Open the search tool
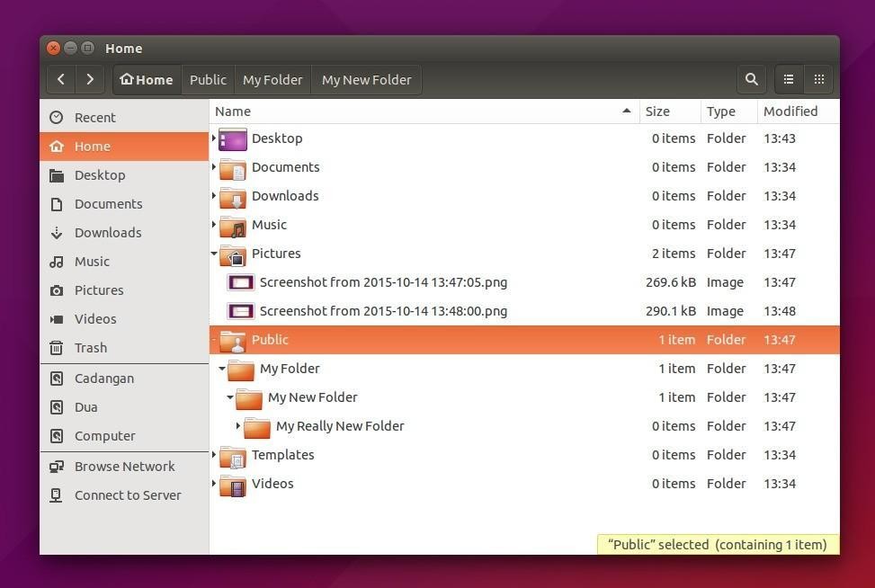Image resolution: width=875 pixels, height=588 pixels. [752, 79]
